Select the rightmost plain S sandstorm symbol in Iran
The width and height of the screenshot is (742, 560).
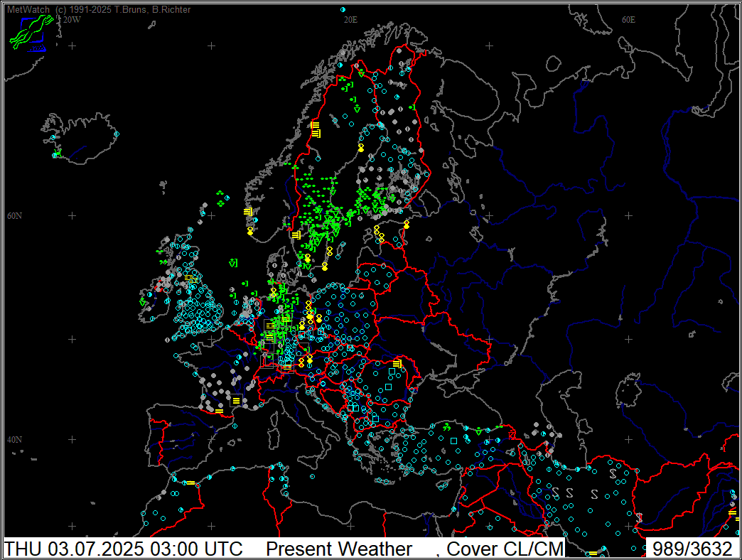(x=594, y=495)
